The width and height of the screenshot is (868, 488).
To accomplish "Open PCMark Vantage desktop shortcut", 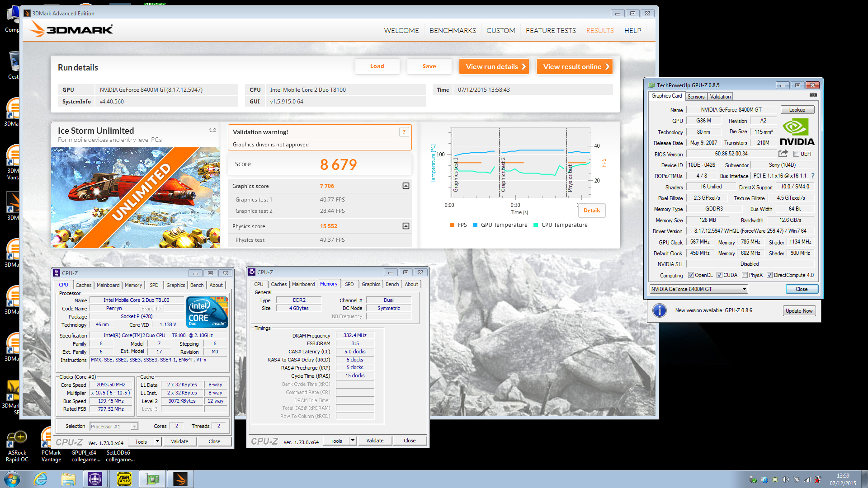I will click(x=51, y=446).
